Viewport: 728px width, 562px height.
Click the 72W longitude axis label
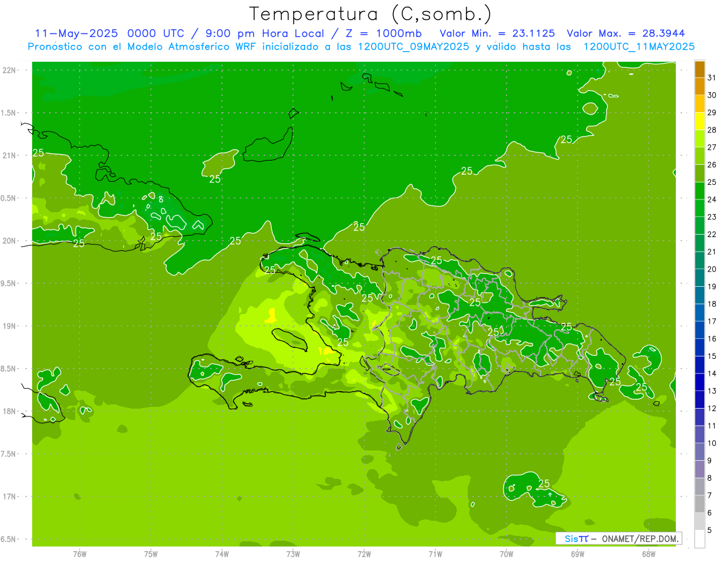point(364,554)
